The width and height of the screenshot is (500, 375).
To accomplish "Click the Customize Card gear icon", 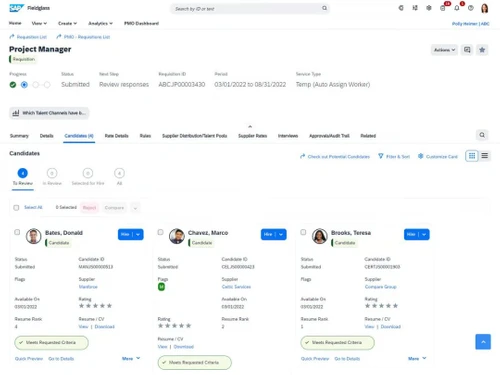I will (421, 156).
